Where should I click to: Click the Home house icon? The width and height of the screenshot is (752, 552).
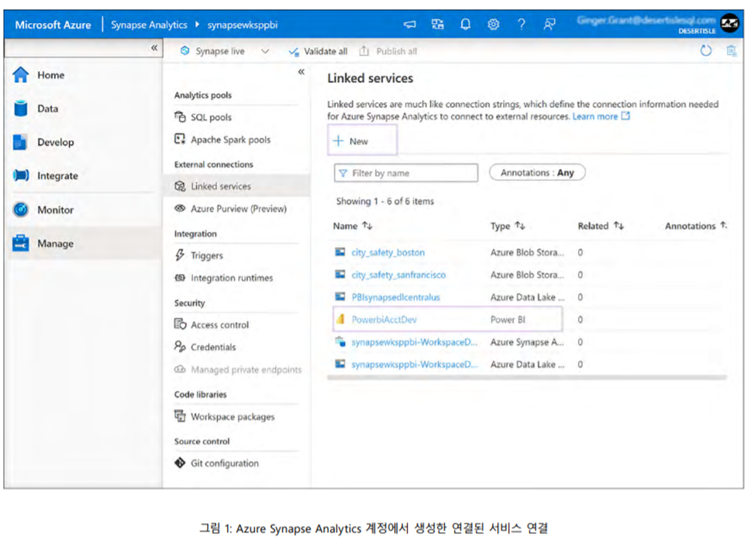21,75
